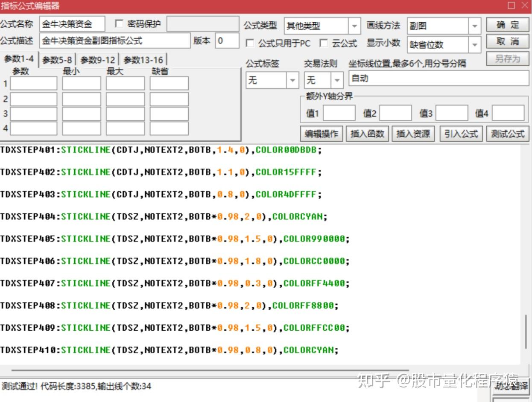Click the 版本 input field
Viewport: 532px width, 402px height.
(227, 41)
